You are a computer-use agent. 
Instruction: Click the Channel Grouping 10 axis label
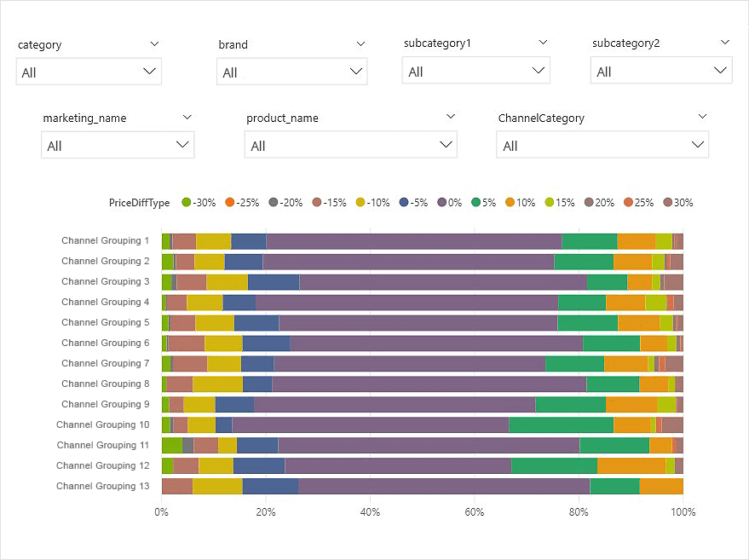point(103,424)
